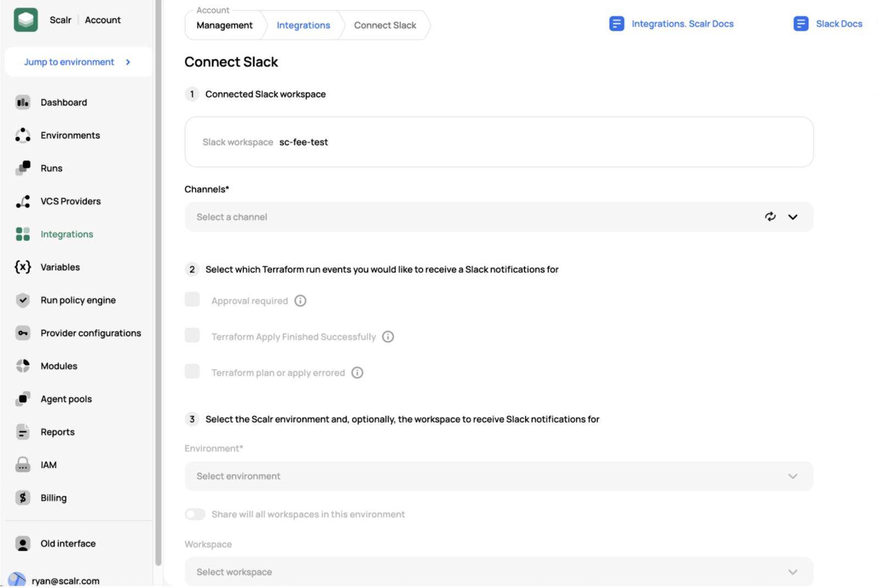
Task: Enable the Approval required notification
Action: [192, 299]
